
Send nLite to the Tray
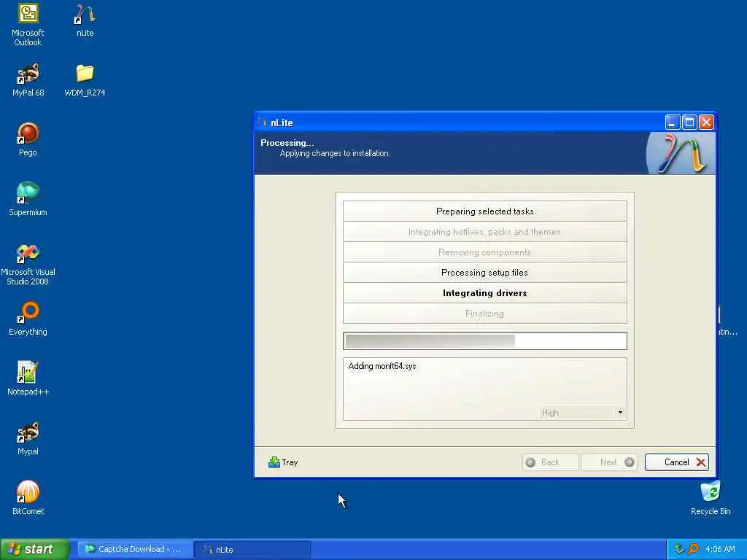coord(283,462)
